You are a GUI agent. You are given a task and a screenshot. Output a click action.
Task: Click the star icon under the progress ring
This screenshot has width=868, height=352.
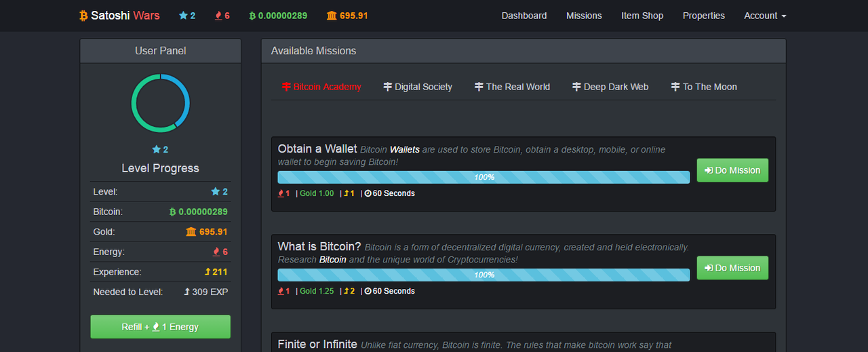click(156, 149)
